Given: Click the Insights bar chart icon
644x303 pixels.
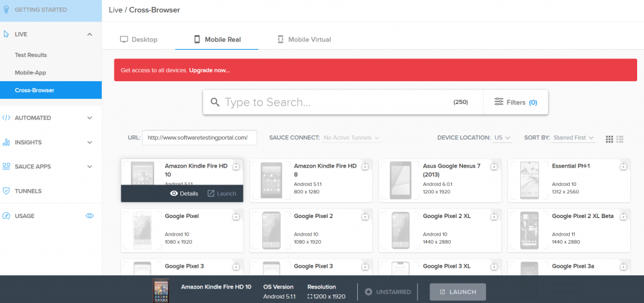Looking at the screenshot, I should (x=6, y=142).
